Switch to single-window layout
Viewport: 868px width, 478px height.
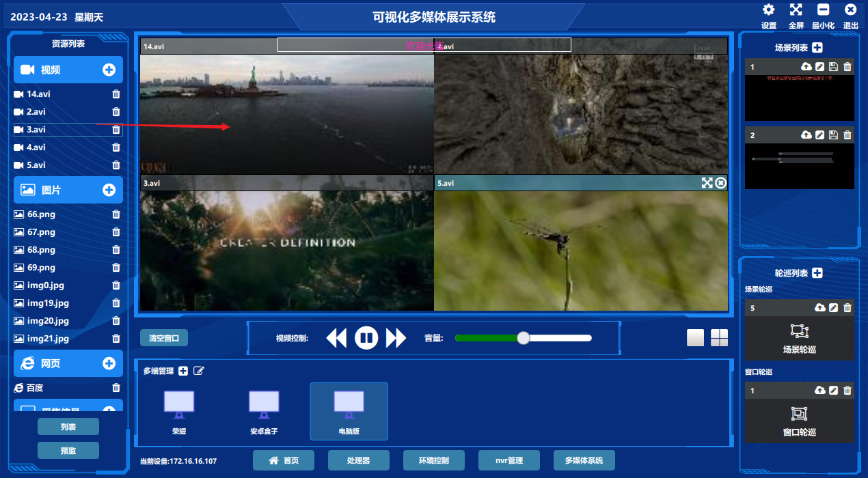click(x=695, y=338)
